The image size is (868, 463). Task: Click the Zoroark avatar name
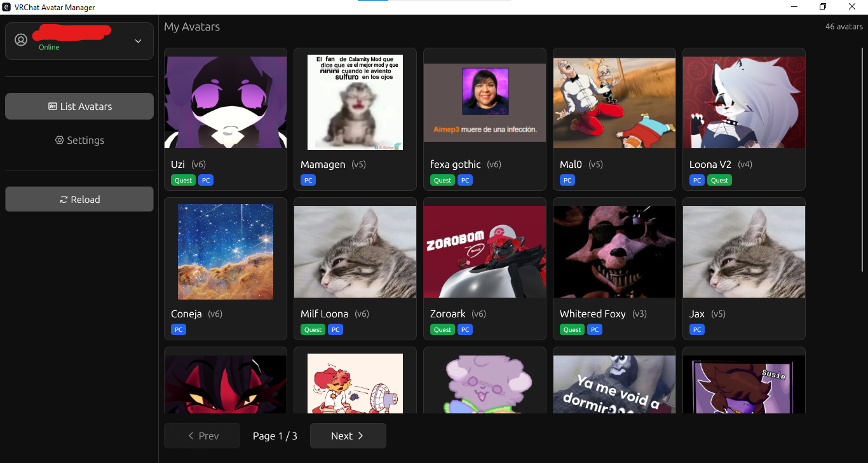(448, 314)
